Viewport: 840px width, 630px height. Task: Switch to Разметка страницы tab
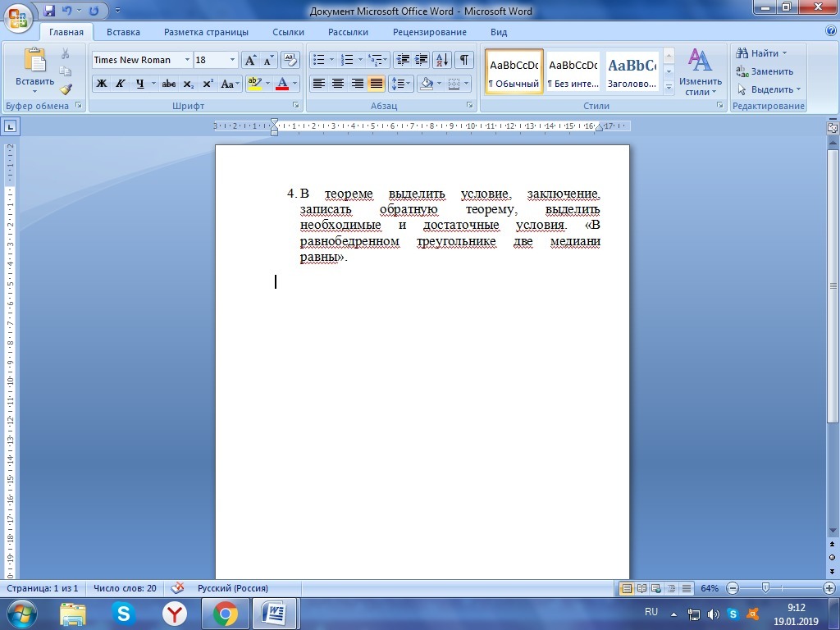206,32
